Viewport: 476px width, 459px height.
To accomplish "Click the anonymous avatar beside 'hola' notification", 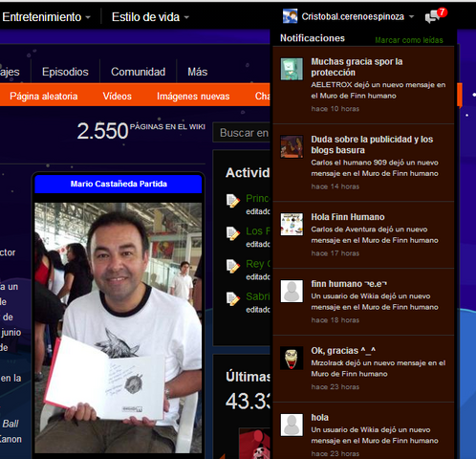I will (292, 425).
